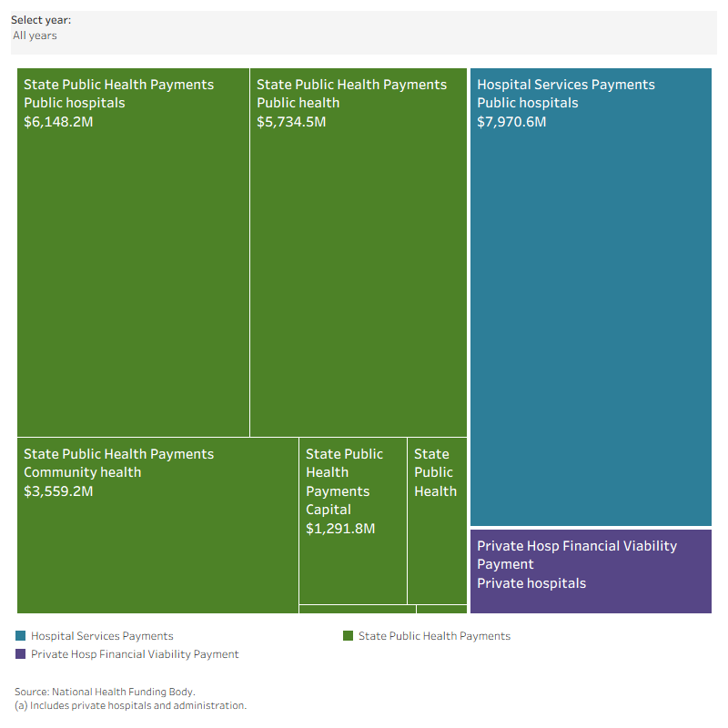Click the teal Hospital Services Payments legend swatch
The height and width of the screenshot is (728, 728).
tap(20, 635)
